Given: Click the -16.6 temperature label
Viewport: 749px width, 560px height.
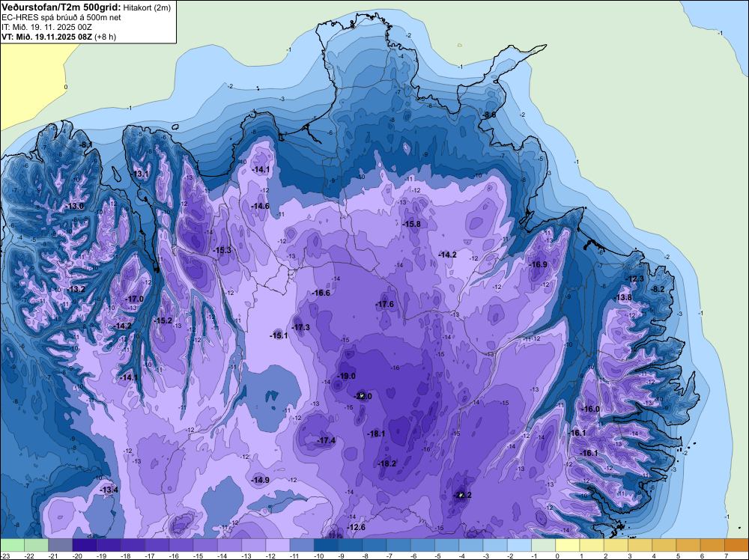Looking at the screenshot, I should pos(321,293).
